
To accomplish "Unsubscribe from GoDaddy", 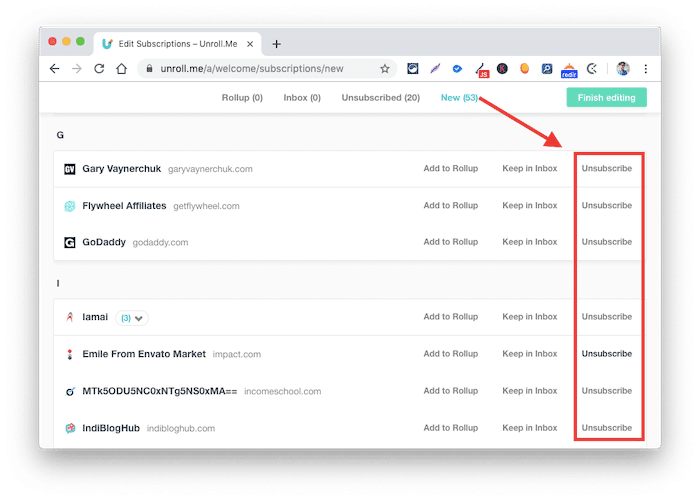I will pos(607,242).
